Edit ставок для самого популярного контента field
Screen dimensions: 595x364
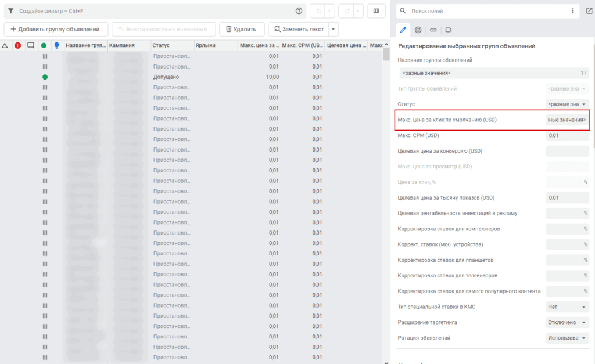tap(567, 291)
